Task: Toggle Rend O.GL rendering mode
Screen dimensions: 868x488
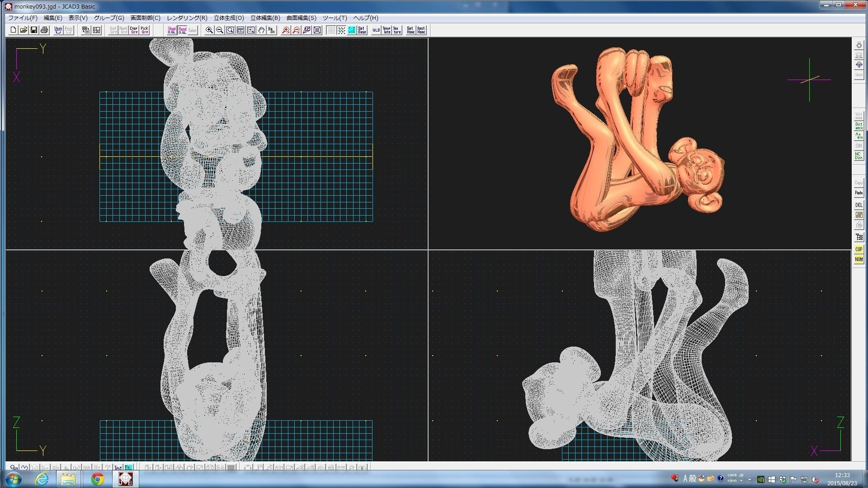Action: [182, 30]
